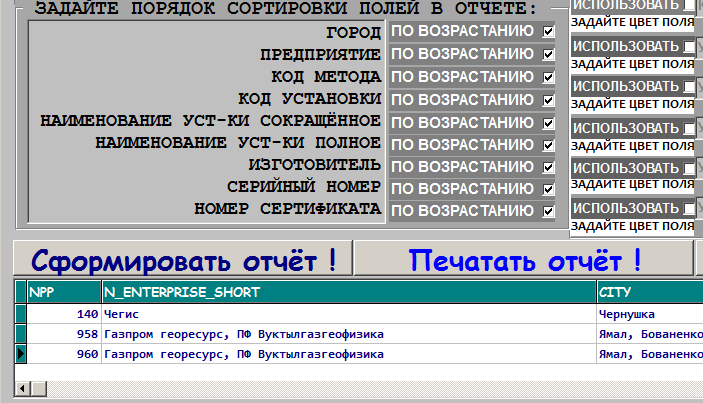Select the Чегис enterprise cell

click(x=349, y=314)
